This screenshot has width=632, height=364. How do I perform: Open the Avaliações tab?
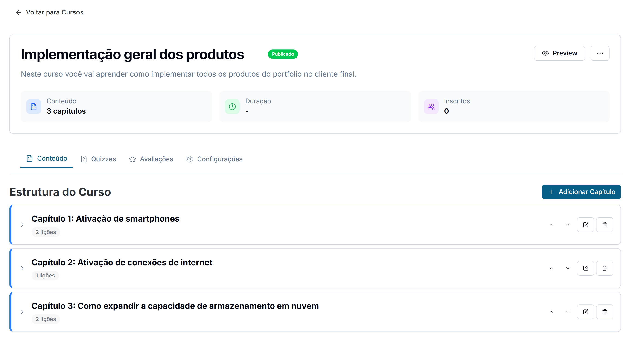tap(151, 159)
